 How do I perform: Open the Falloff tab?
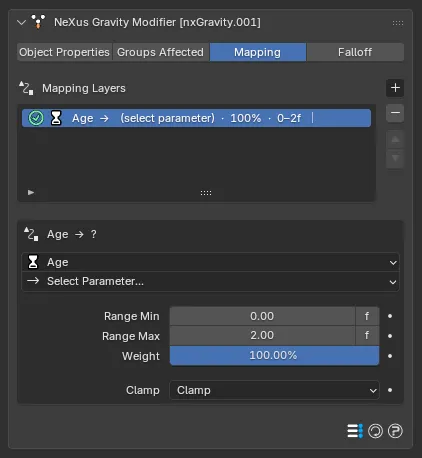(355, 52)
